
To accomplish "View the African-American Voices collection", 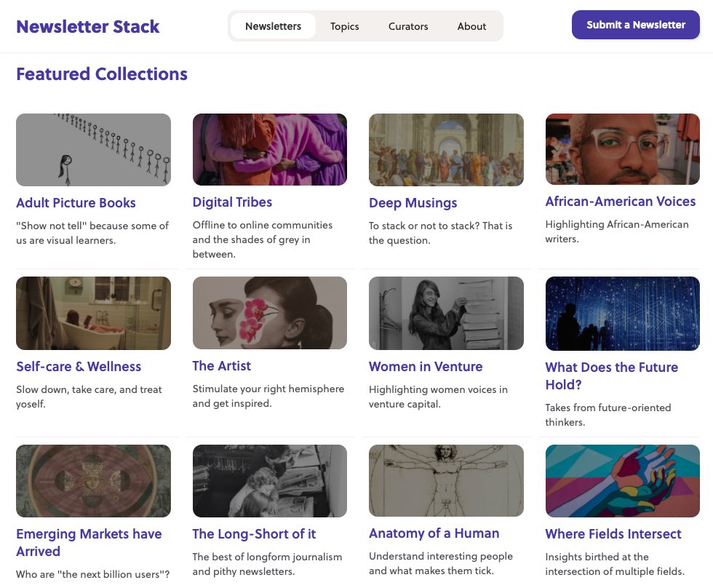I will tap(620, 201).
